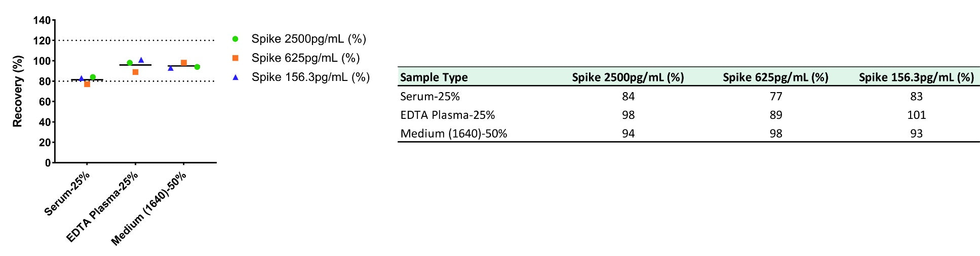This screenshot has height=256, width=980.
Task: Click the Recovery (%) axis title
Action: (x=18, y=91)
